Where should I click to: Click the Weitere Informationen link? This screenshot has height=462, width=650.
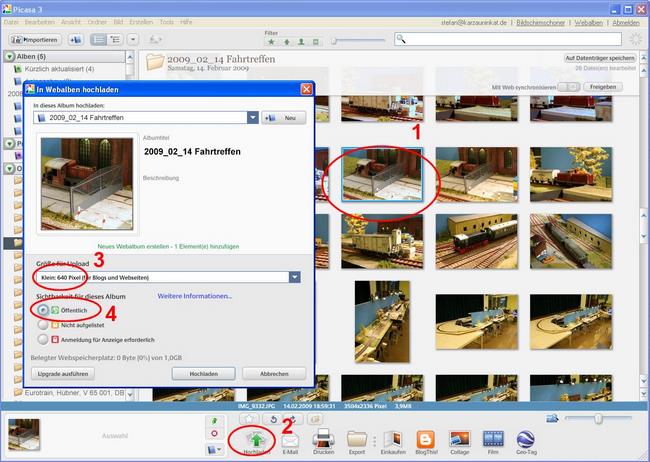(194, 296)
